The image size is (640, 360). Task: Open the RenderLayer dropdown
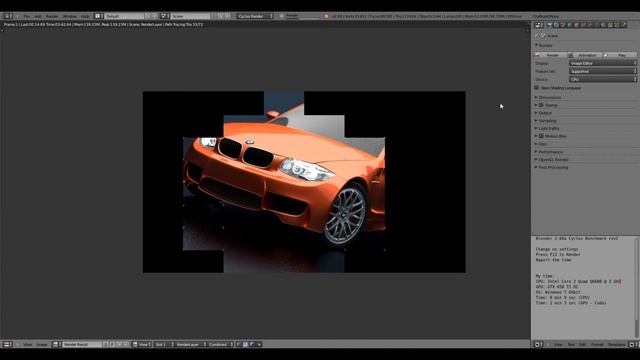pyautogui.click(x=191, y=344)
